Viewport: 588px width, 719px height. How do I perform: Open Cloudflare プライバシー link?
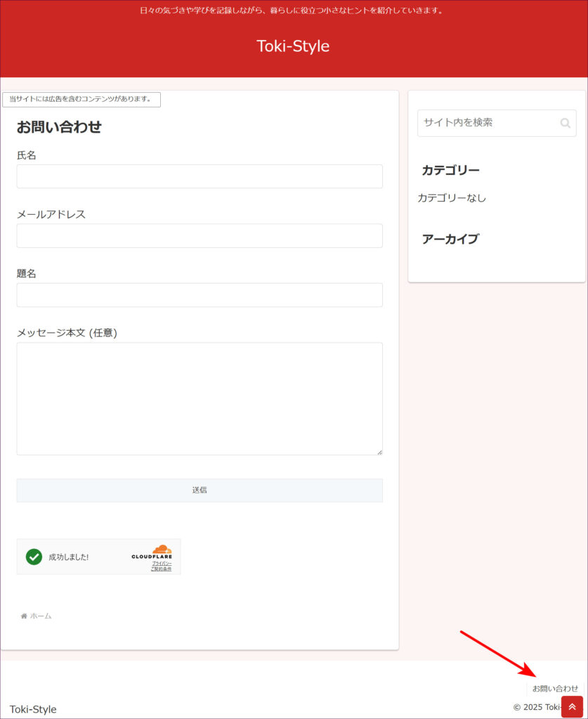pos(162,563)
